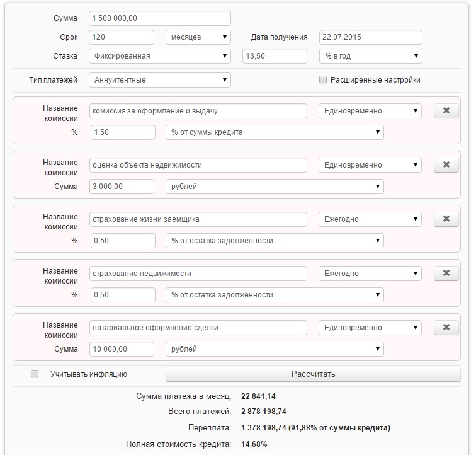The image size is (476, 455).
Task: Focus the interest rate field showing 13,50
Action: point(275,56)
